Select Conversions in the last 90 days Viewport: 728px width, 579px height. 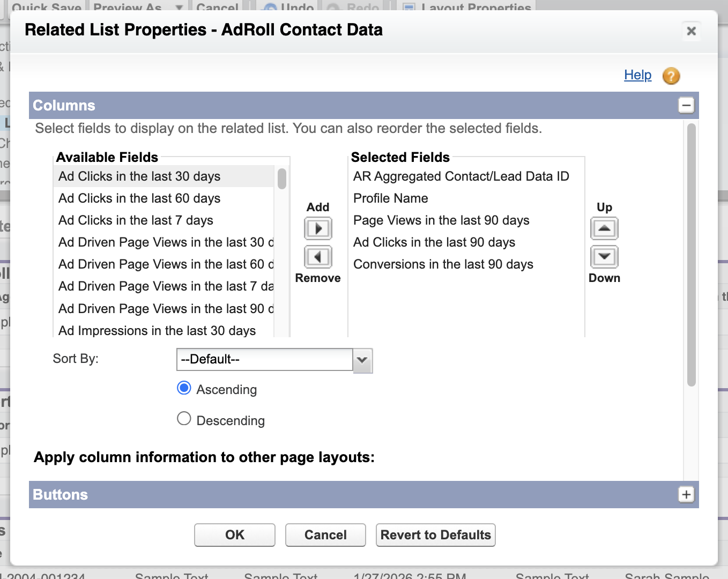[x=443, y=264]
